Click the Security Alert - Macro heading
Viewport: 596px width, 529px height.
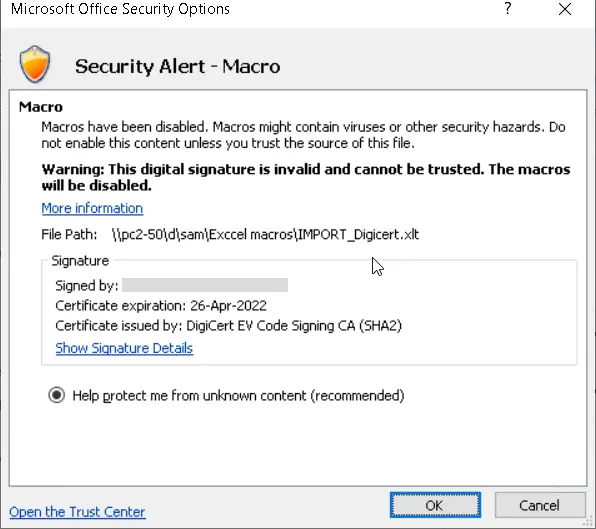[178, 67]
